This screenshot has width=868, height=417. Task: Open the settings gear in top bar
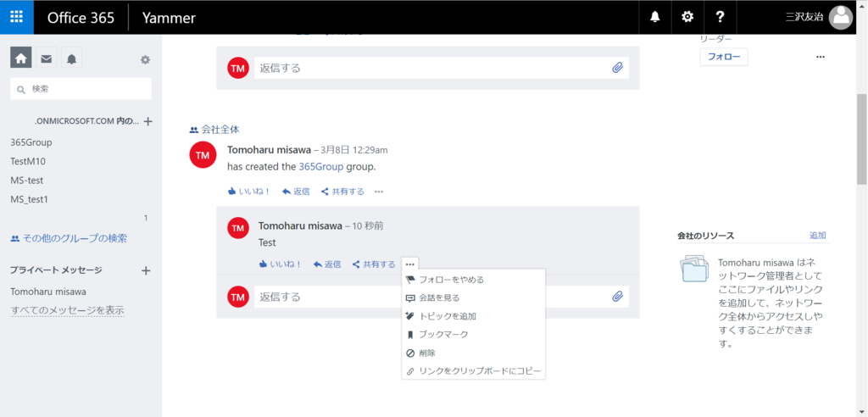coord(687,17)
